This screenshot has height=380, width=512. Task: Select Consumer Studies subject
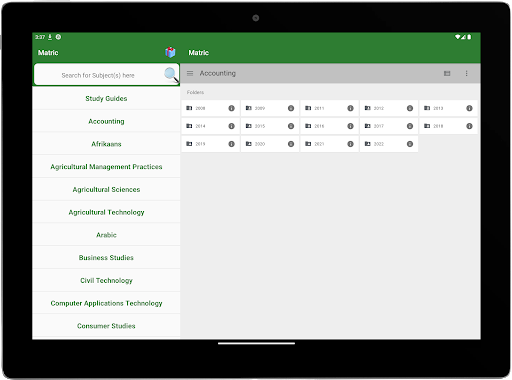click(106, 326)
